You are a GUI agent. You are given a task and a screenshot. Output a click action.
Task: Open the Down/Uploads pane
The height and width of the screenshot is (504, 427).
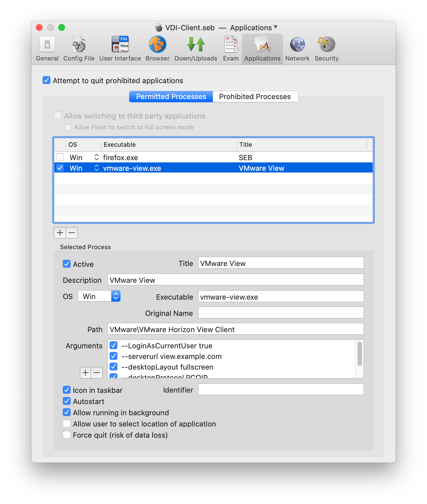196,49
